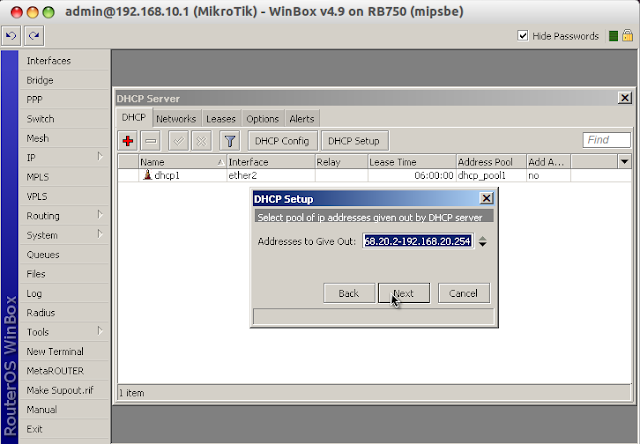Open Radius in sidebar menu
This screenshot has width=640, height=444.
64,313
